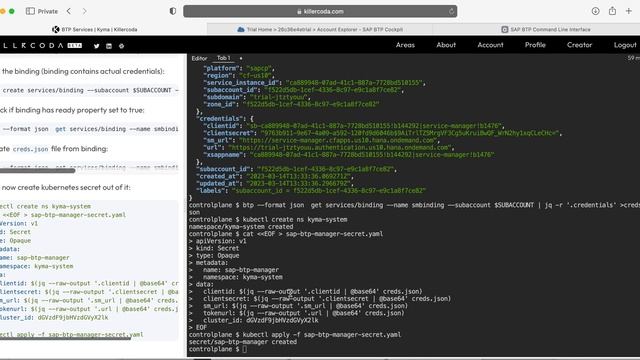Image resolution: width=640 pixels, height=360 pixels.
Task: Click the BETA badge beside logo
Action: (75, 46)
